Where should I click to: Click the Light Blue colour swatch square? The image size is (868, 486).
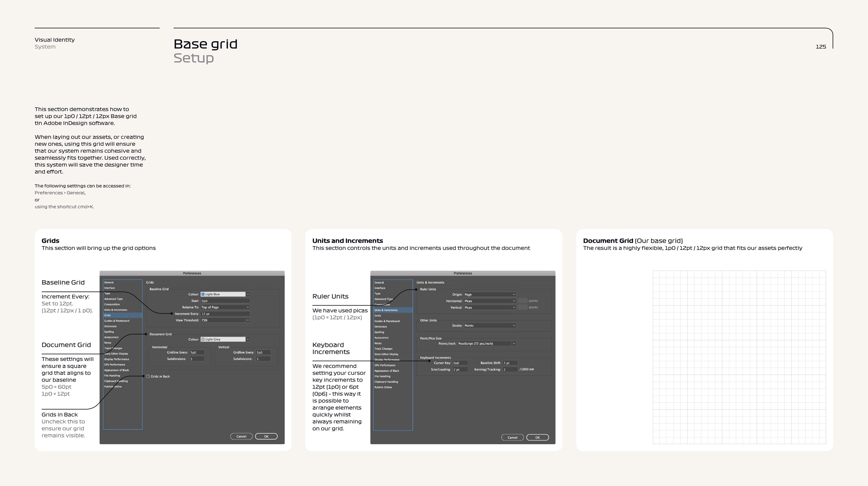pos(203,294)
